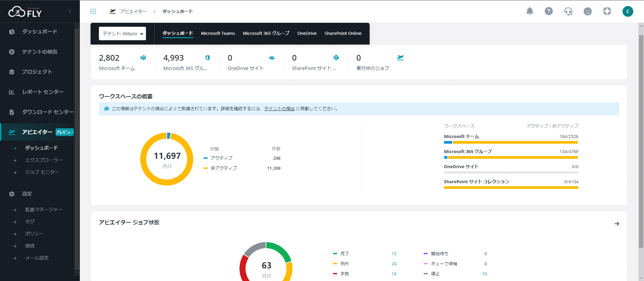The width and height of the screenshot is (644, 281).
Task: Open ポリシー settings item
Action: click(x=34, y=234)
